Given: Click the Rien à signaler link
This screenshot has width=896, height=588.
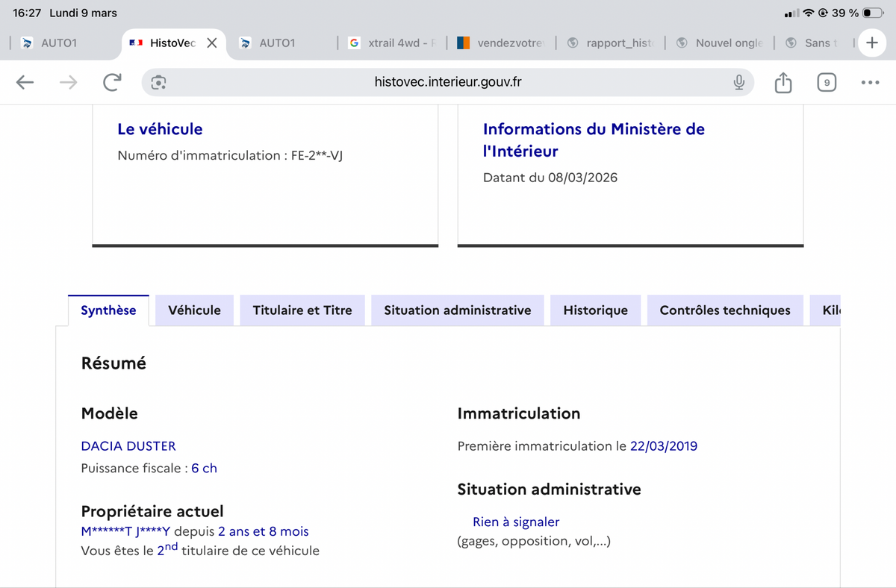Looking at the screenshot, I should [516, 522].
